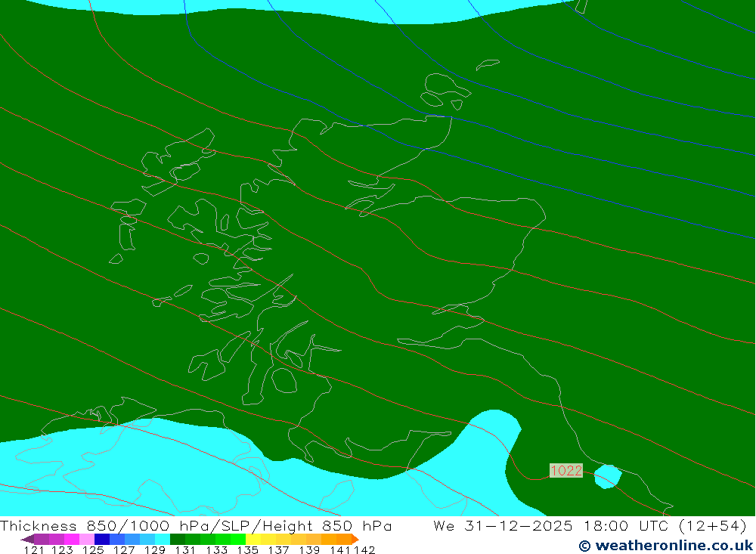Click the legend value 129
This screenshot has height=554, width=756.
pyautogui.click(x=155, y=549)
